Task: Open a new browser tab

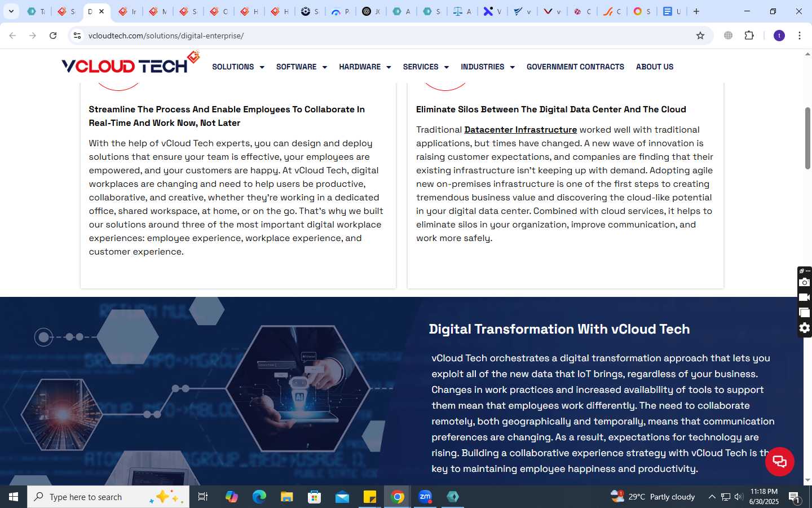Action: point(696,11)
